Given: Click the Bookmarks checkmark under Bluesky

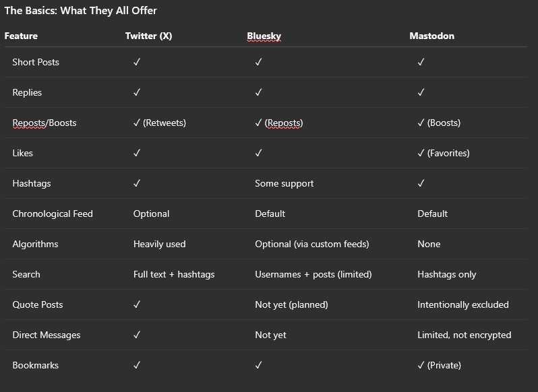Looking at the screenshot, I should (x=259, y=365).
